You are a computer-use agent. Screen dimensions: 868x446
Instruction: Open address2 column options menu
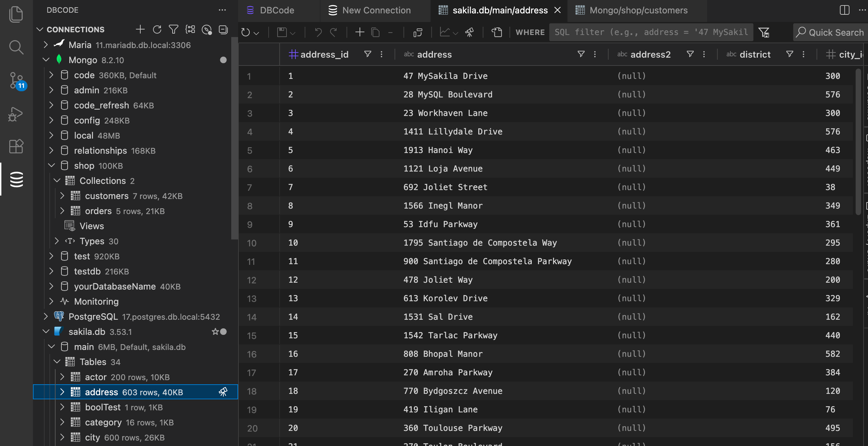(x=704, y=54)
